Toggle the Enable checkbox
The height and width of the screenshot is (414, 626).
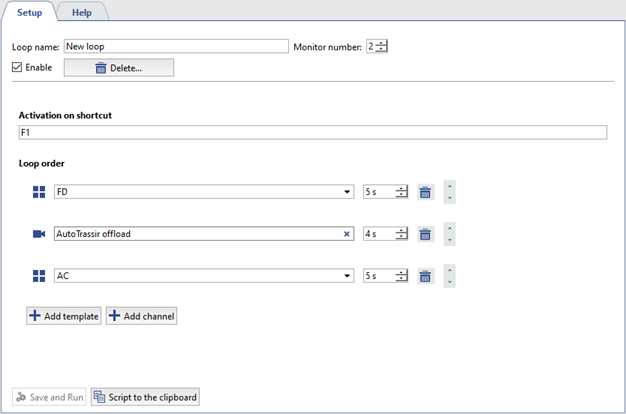pos(17,68)
